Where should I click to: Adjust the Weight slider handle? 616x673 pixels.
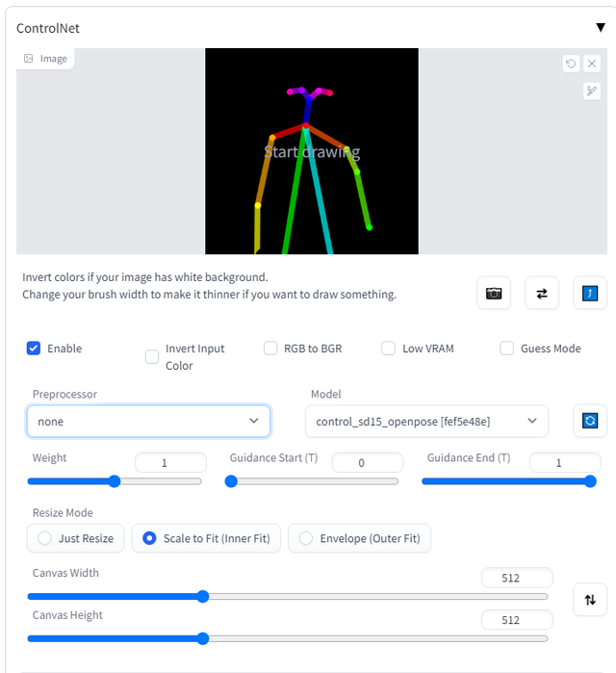115,481
